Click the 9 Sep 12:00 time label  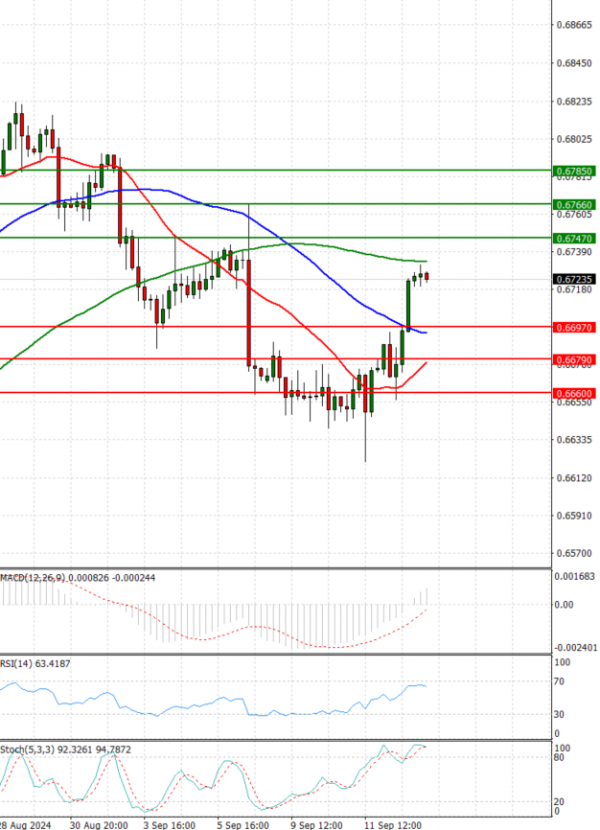pyautogui.click(x=317, y=825)
